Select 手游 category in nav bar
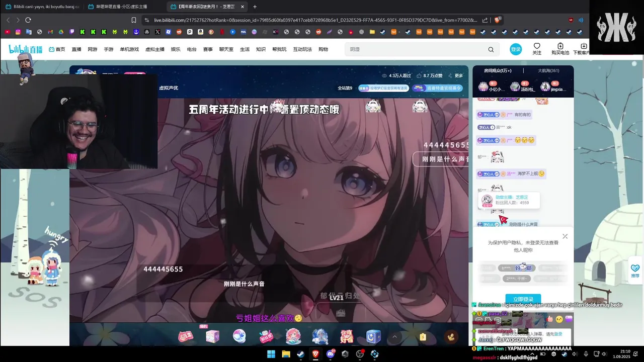The width and height of the screenshot is (644, 362). coord(109,49)
